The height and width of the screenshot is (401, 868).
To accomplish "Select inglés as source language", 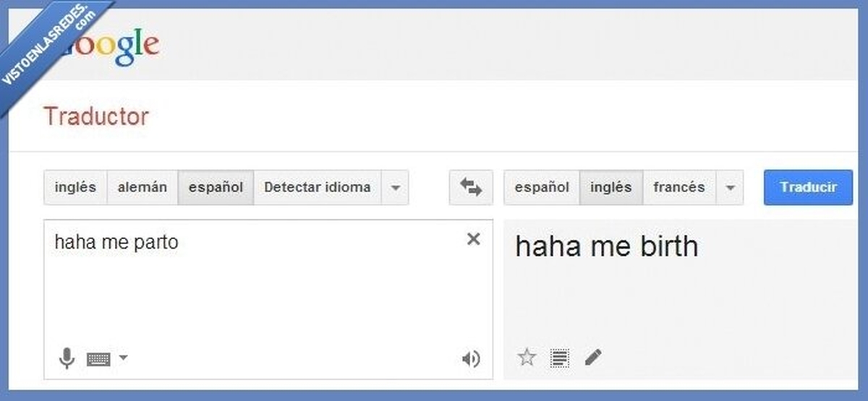I will coord(75,187).
